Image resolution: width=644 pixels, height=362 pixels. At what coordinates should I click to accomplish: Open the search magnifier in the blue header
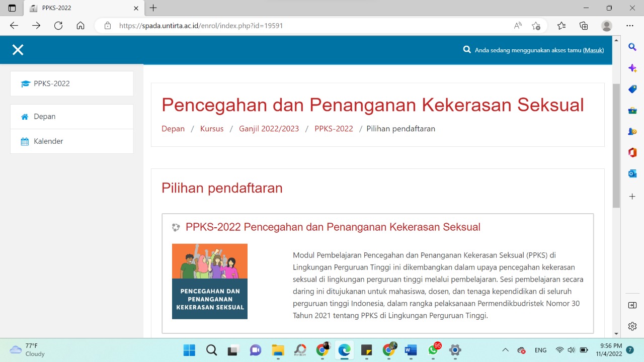467,50
